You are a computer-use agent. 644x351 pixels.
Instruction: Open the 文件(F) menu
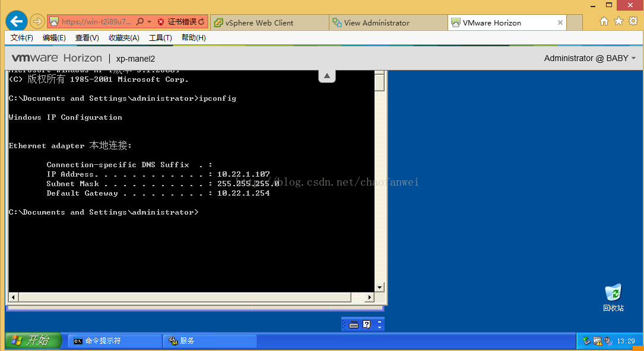tap(22, 38)
